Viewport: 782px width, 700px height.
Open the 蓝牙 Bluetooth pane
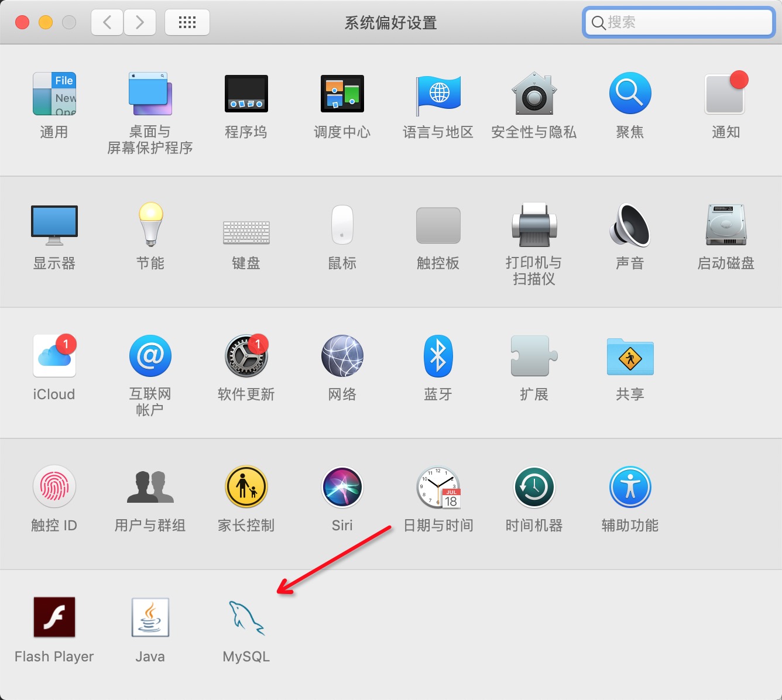point(438,356)
